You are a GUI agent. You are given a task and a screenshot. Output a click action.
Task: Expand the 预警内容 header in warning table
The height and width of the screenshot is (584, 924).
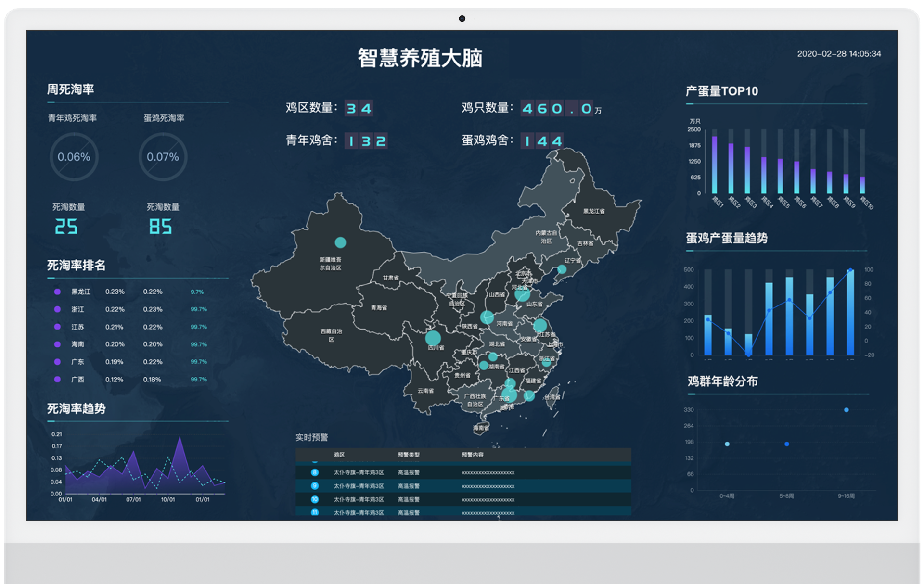(473, 455)
